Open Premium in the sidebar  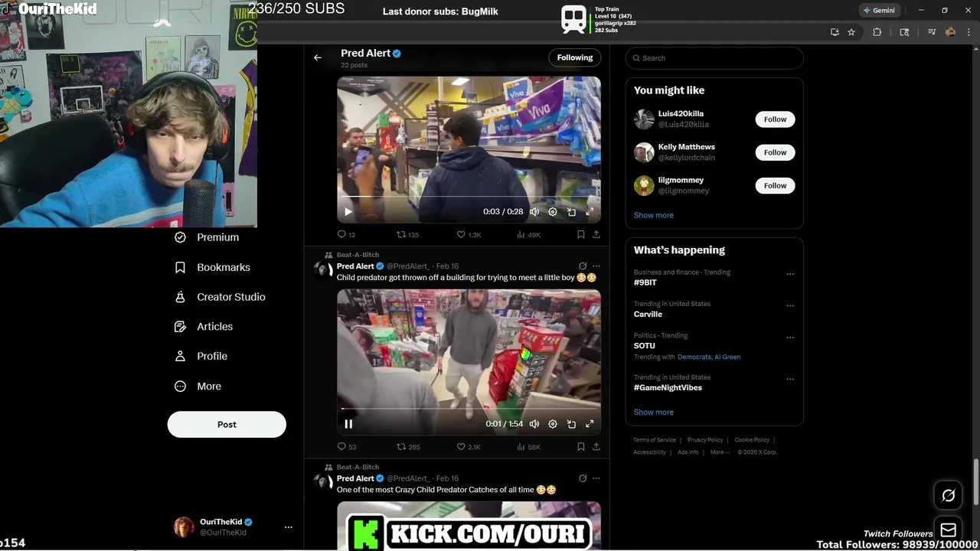click(x=207, y=237)
